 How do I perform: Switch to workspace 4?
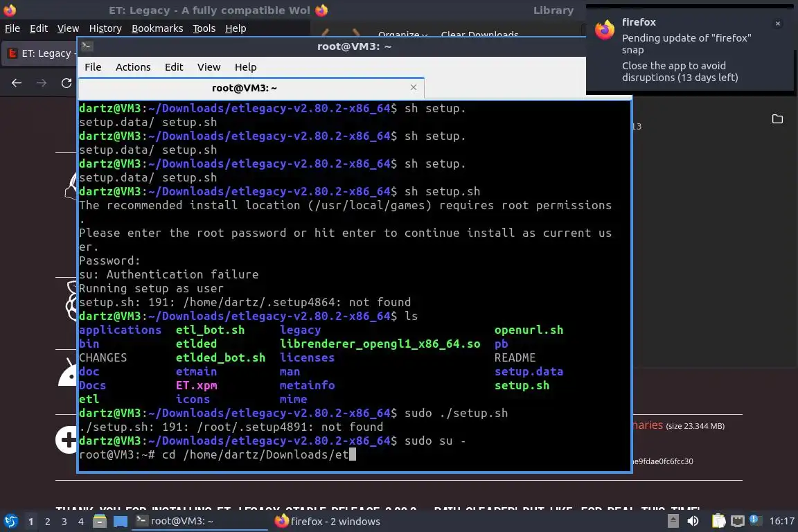point(81,522)
